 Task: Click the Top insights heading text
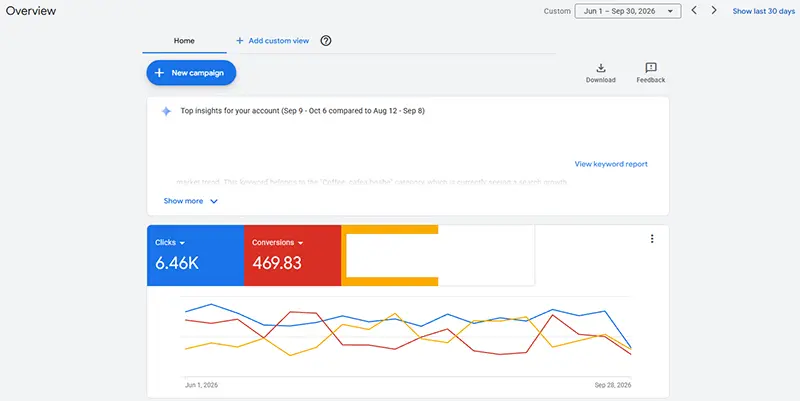(x=303, y=111)
